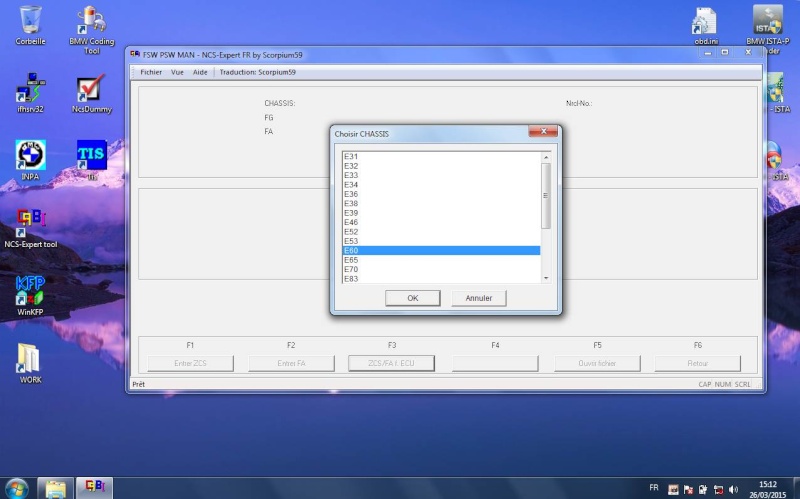Click the NCS-Expert title bar app icon

pos(135,54)
